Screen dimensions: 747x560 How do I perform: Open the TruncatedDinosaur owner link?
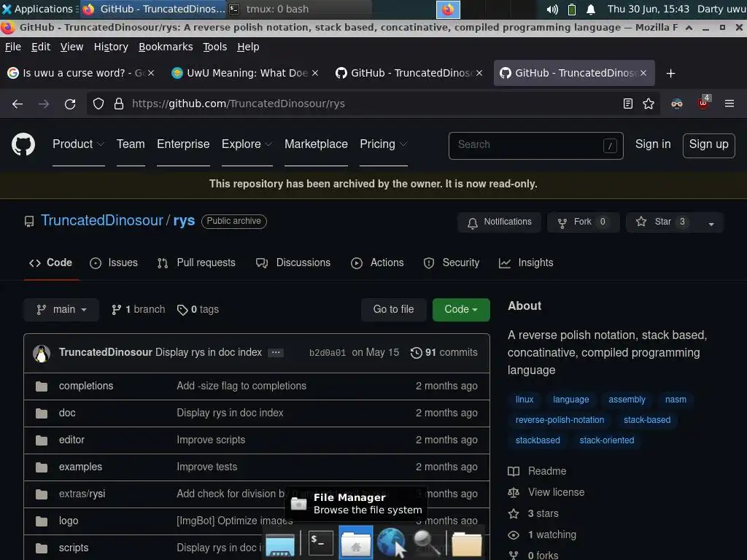102,220
